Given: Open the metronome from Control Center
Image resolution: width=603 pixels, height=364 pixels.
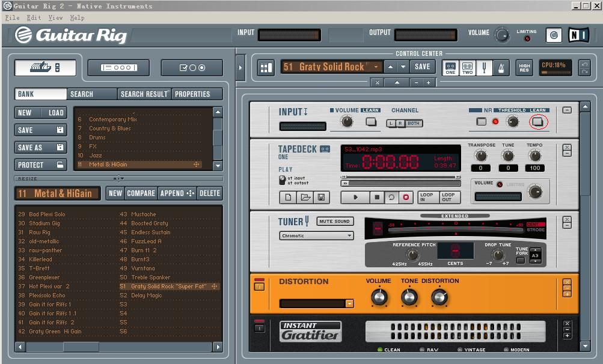Looking at the screenshot, I should 501,68.
